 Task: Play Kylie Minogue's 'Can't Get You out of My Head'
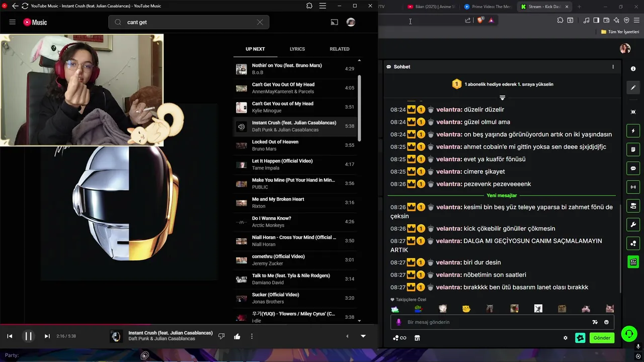point(295,107)
